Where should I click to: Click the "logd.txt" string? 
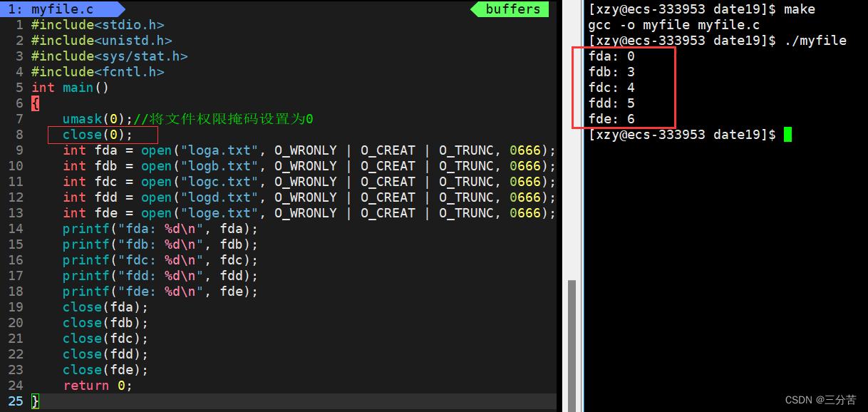pyautogui.click(x=219, y=197)
